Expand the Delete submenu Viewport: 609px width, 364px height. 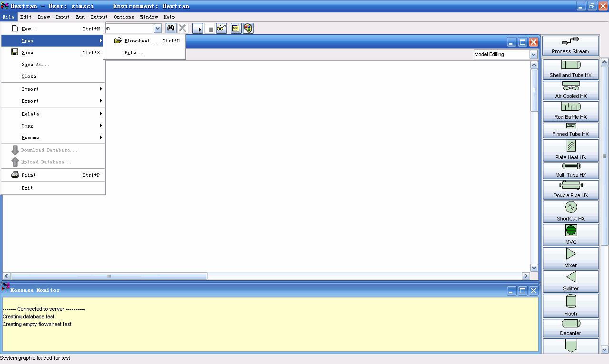pyautogui.click(x=53, y=114)
